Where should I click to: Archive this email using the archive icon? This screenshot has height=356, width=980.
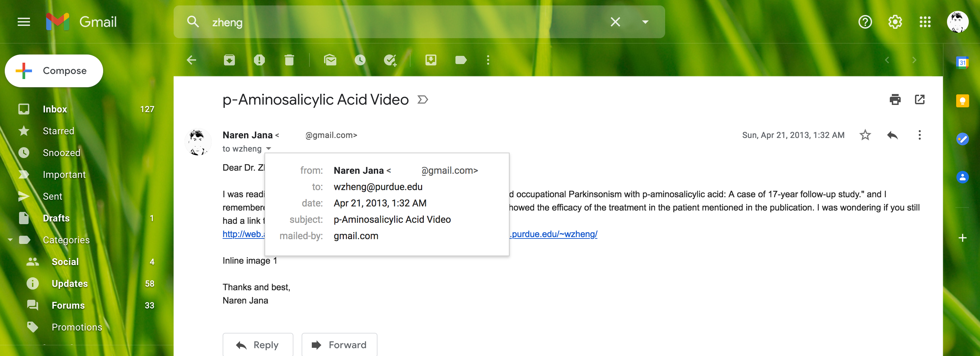coord(229,60)
